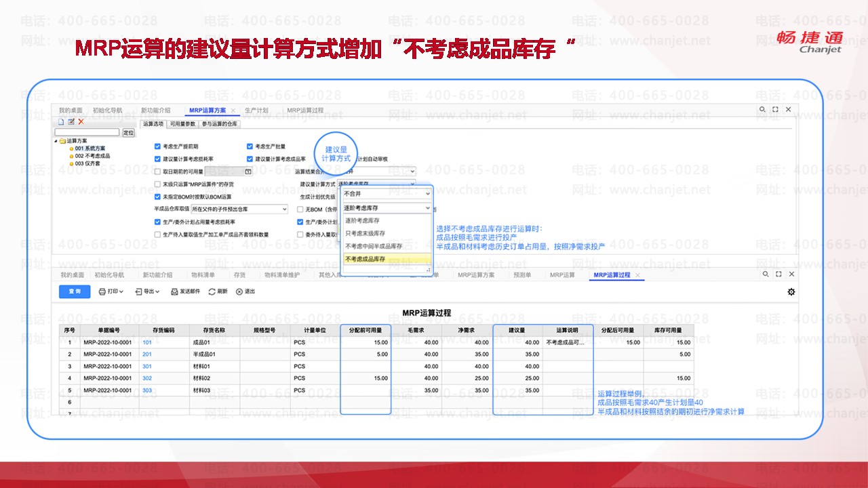Click the scheme search input field
This screenshot has height=488, width=868.
tap(87, 132)
